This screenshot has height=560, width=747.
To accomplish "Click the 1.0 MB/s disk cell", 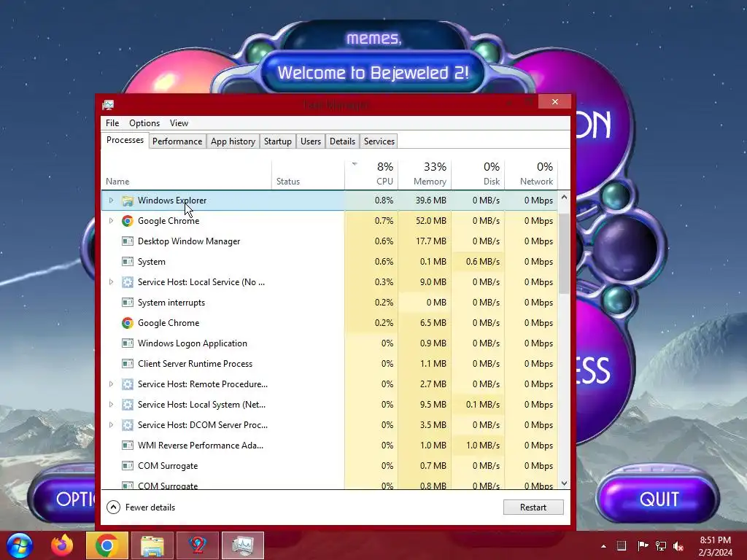I will [479, 446].
